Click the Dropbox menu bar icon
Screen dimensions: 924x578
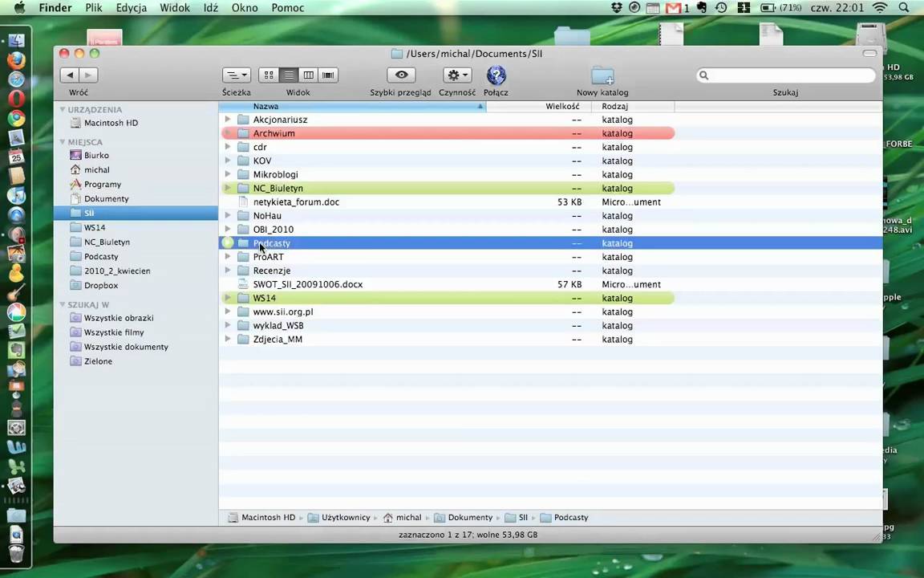[616, 8]
